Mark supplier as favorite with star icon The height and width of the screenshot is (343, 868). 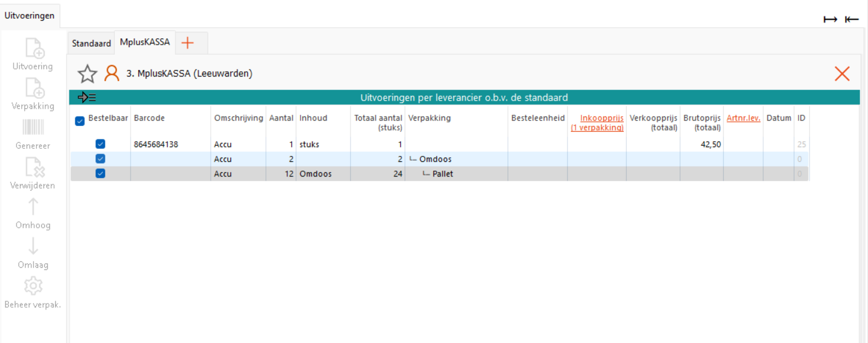pos(87,74)
